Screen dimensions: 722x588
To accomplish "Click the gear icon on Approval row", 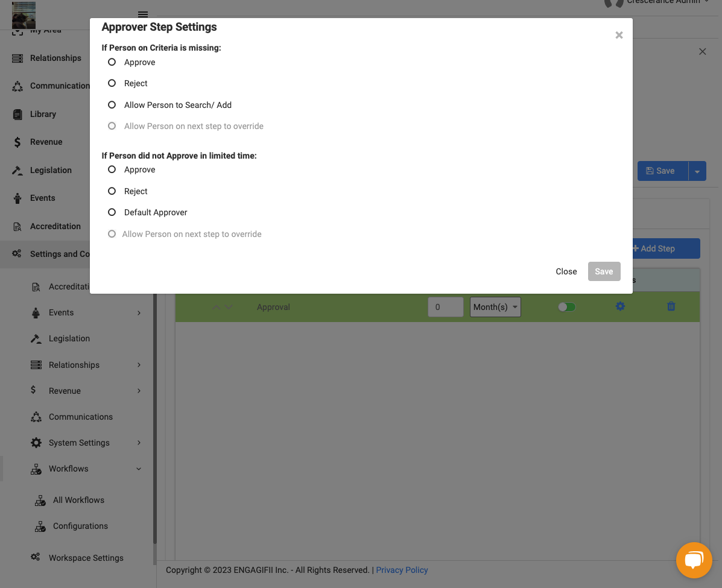I will [620, 306].
